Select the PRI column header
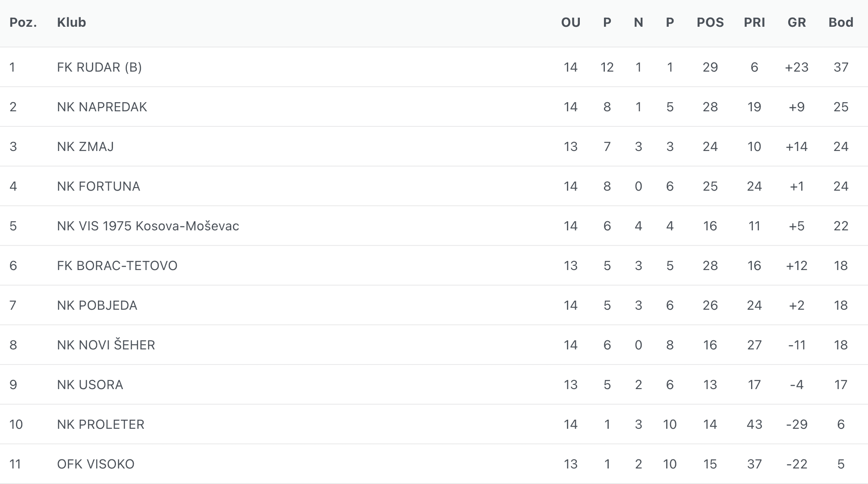 754,22
